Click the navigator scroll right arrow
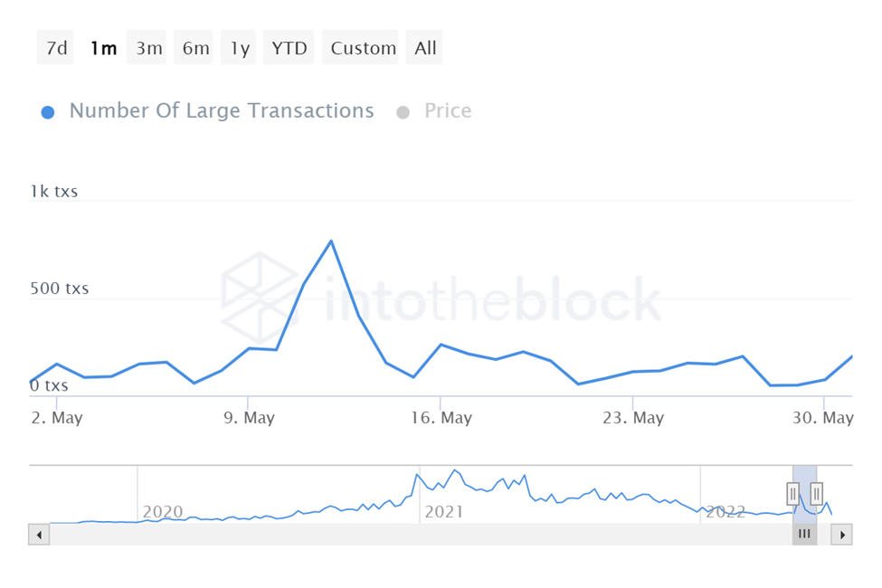The image size is (882, 588). coord(842,535)
